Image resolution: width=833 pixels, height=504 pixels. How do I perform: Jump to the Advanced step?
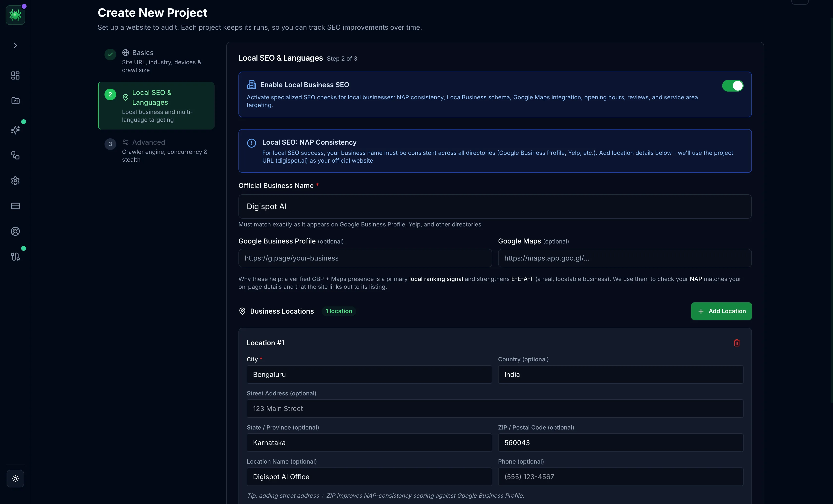[x=156, y=151]
